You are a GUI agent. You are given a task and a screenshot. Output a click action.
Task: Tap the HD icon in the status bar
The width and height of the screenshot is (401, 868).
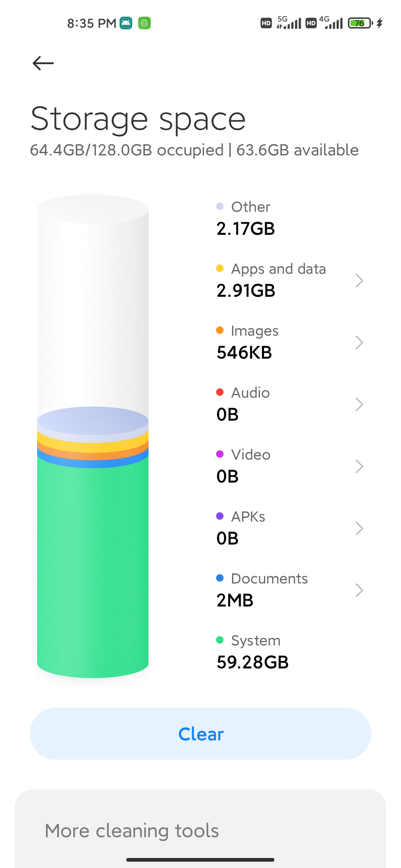[265, 23]
